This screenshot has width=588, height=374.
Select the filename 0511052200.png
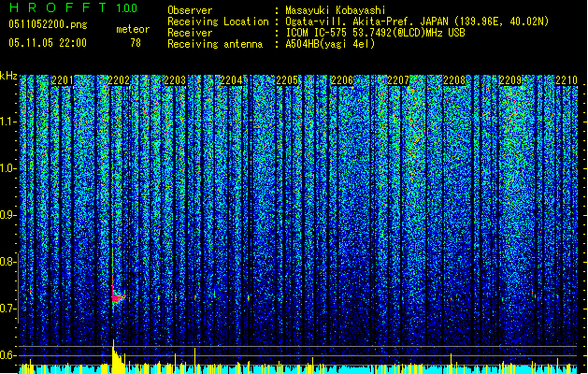pyautogui.click(x=48, y=24)
